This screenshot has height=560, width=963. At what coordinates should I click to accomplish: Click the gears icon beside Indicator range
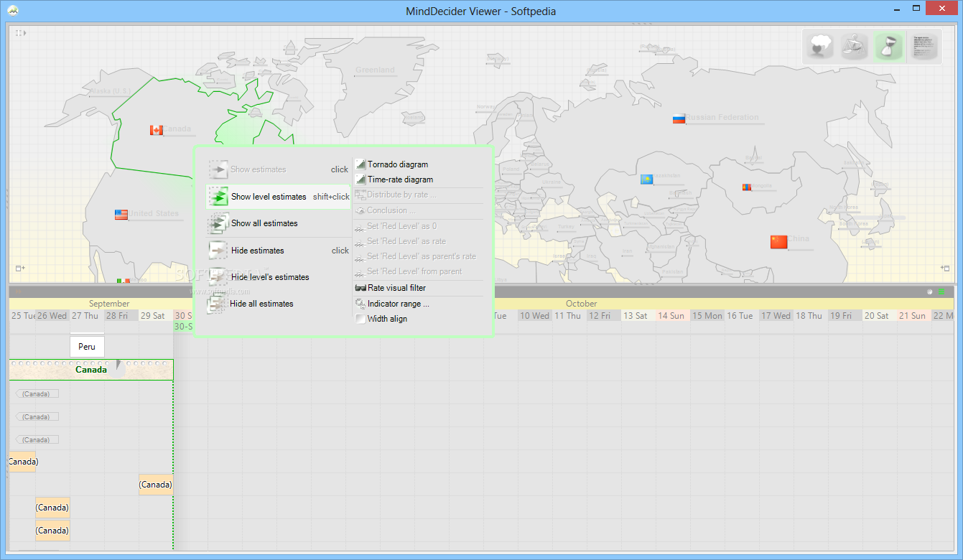click(x=360, y=304)
